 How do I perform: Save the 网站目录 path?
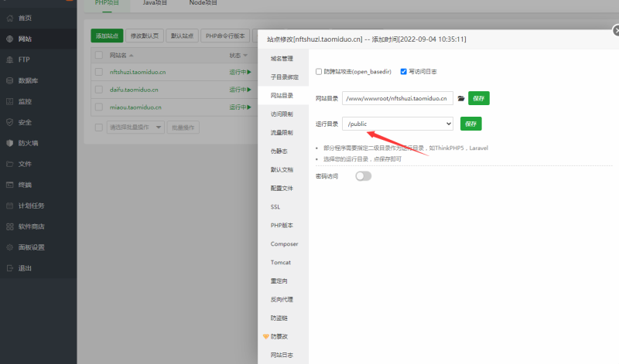479,98
